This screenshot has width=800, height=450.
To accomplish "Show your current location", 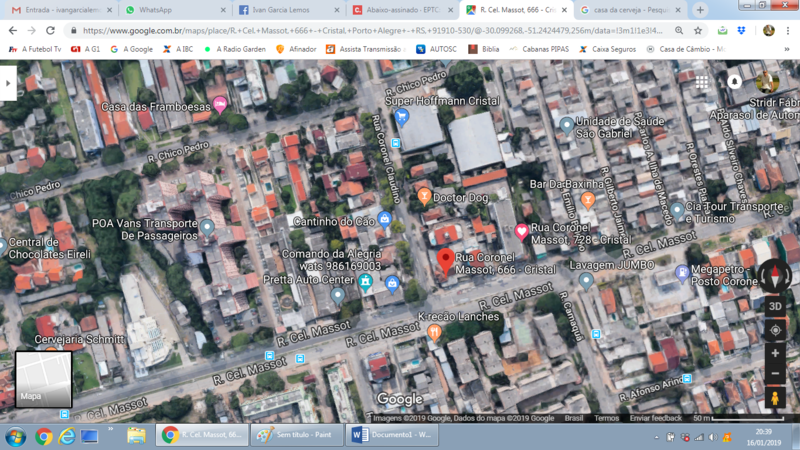I will point(775,331).
